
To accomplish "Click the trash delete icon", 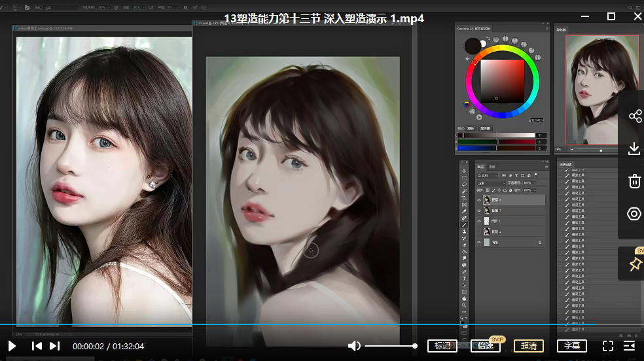I will click(x=634, y=181).
